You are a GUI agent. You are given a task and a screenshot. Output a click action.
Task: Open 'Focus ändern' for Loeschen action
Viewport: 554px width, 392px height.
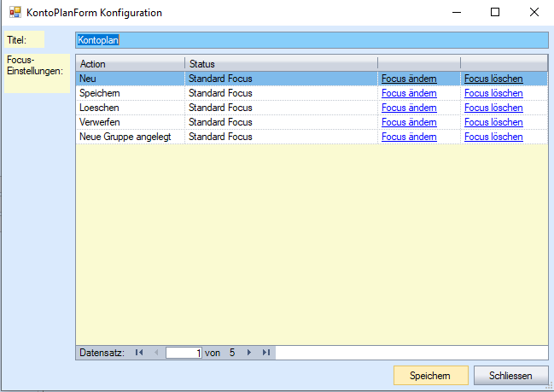pyautogui.click(x=409, y=108)
